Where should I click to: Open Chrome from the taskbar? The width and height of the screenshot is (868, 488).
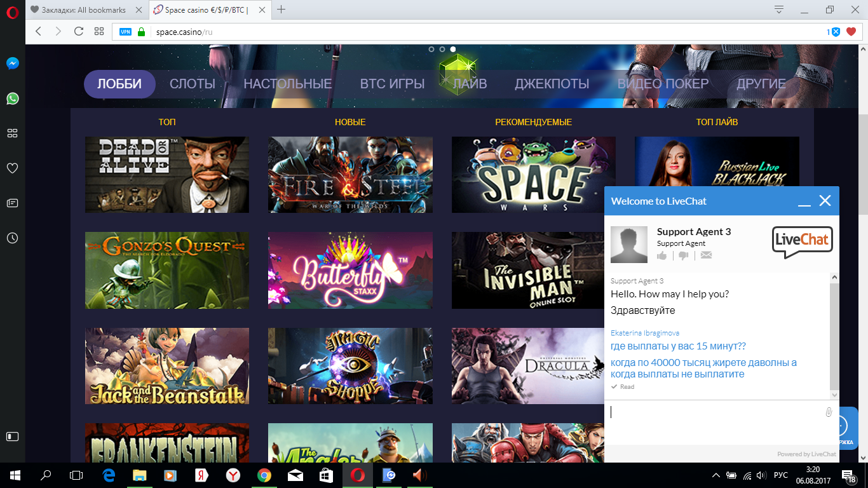pyautogui.click(x=264, y=475)
